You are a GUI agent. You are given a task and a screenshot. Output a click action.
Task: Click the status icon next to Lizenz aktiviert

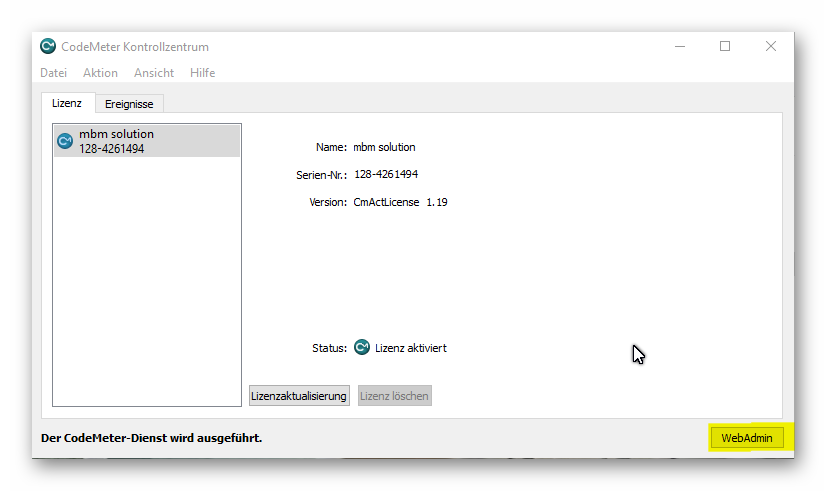pos(362,348)
